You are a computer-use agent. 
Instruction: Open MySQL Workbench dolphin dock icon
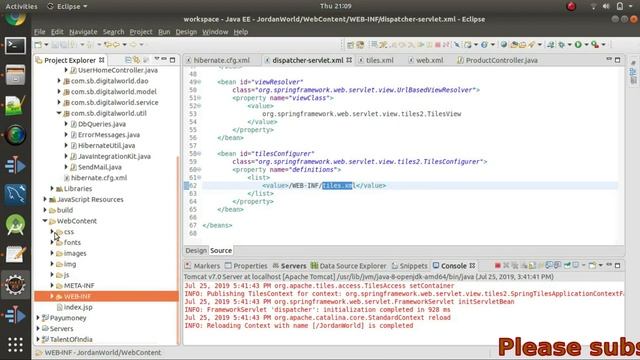pos(16,194)
